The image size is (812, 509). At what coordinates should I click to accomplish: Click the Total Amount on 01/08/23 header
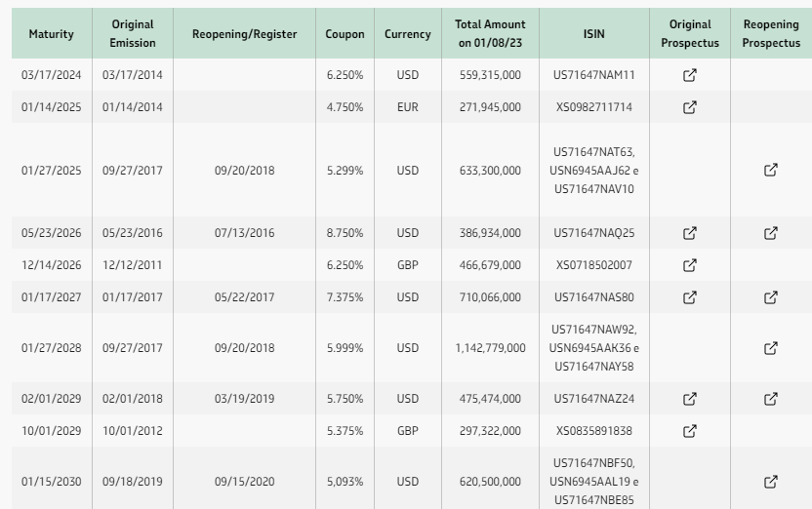pos(490,33)
